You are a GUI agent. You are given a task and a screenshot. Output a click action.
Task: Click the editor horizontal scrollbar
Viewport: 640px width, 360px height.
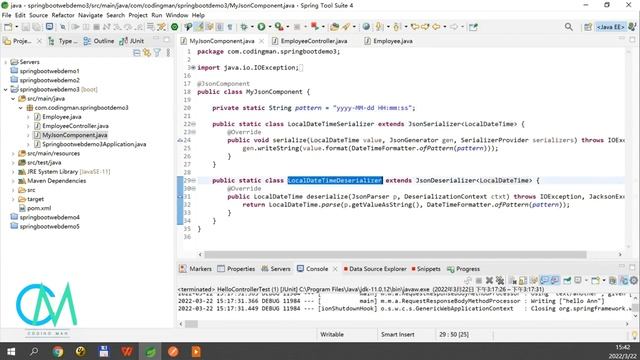coord(395,254)
